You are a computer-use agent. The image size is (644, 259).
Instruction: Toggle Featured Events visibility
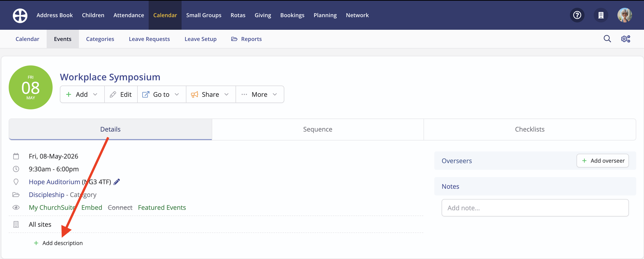point(162,207)
